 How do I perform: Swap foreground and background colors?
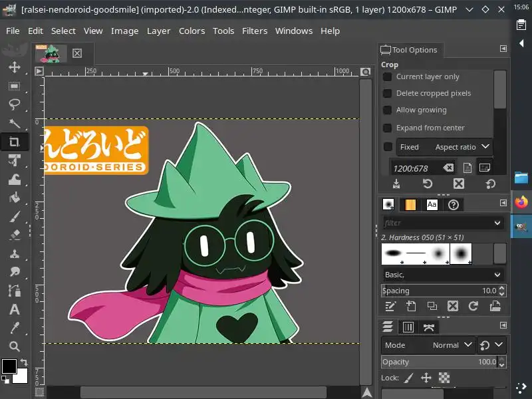click(24, 362)
